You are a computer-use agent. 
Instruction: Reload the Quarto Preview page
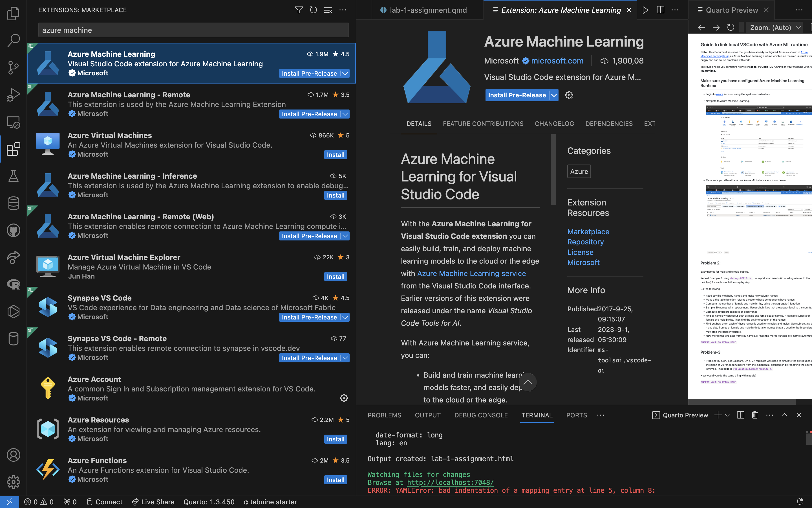(x=731, y=28)
